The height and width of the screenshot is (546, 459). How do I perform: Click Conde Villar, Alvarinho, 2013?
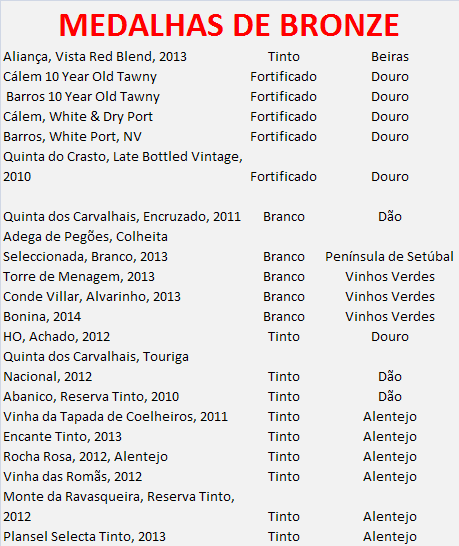tap(92, 297)
